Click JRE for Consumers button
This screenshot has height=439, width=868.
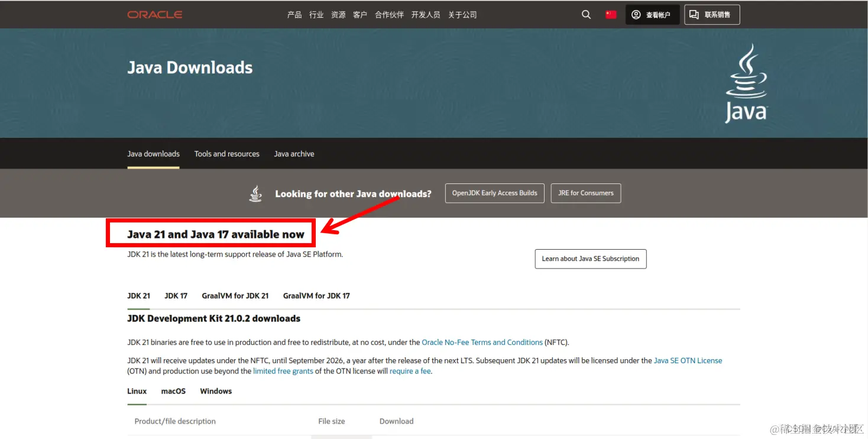pyautogui.click(x=586, y=193)
